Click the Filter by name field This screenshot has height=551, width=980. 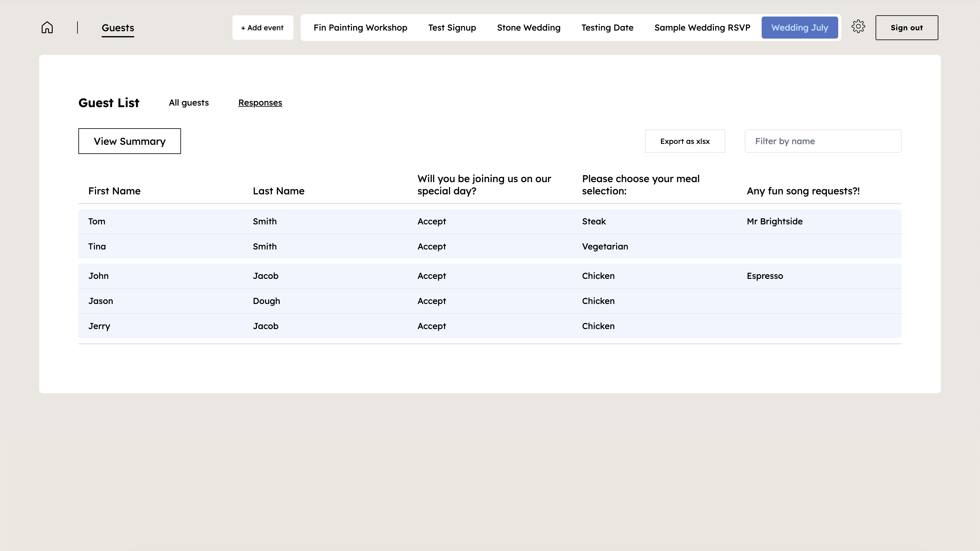coord(823,141)
